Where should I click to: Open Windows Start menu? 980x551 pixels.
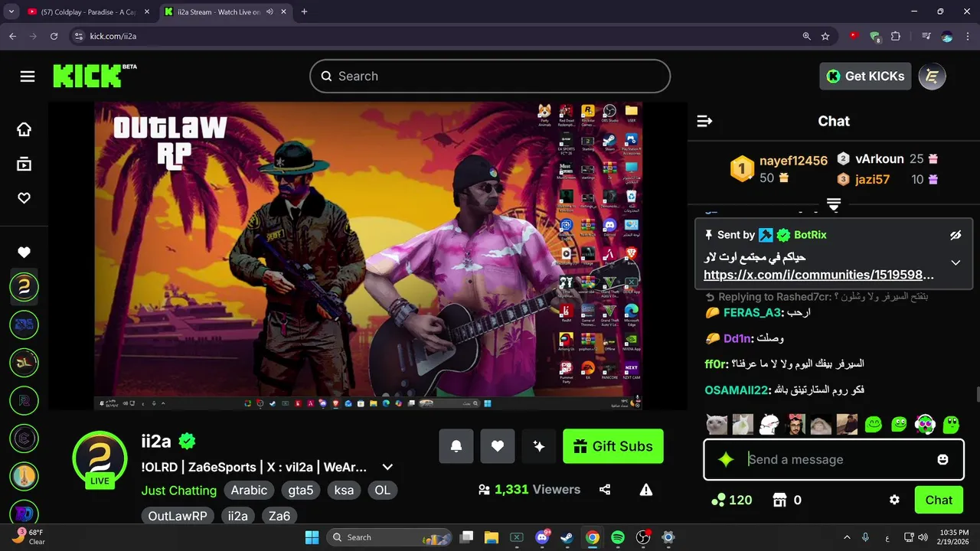[312, 537]
